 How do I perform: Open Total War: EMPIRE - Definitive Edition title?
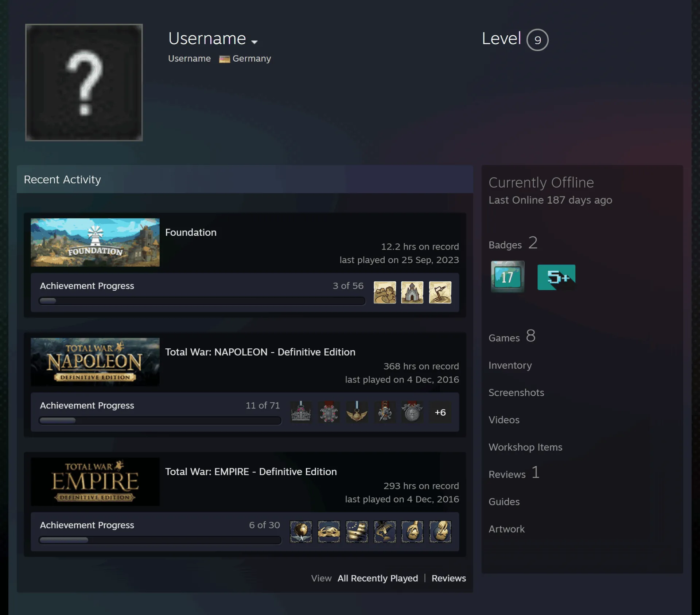pyautogui.click(x=251, y=471)
